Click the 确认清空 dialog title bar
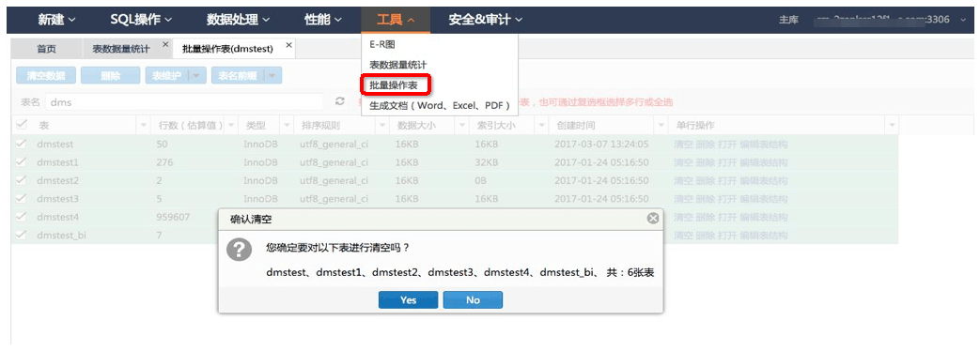 coord(441,219)
